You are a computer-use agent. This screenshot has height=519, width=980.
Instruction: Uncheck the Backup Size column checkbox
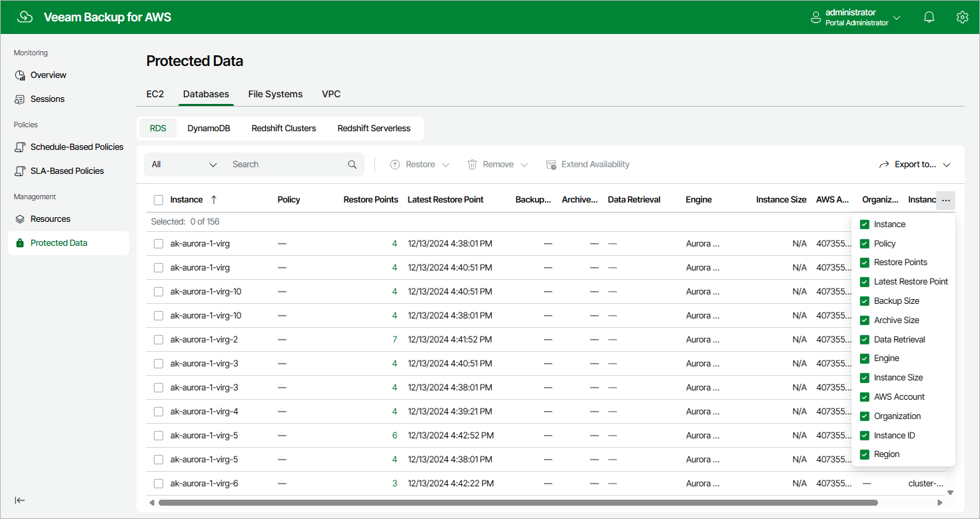coord(865,301)
